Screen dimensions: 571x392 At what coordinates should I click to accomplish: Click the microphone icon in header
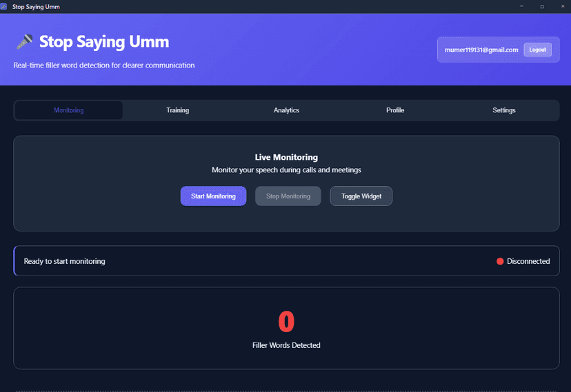[x=25, y=42]
